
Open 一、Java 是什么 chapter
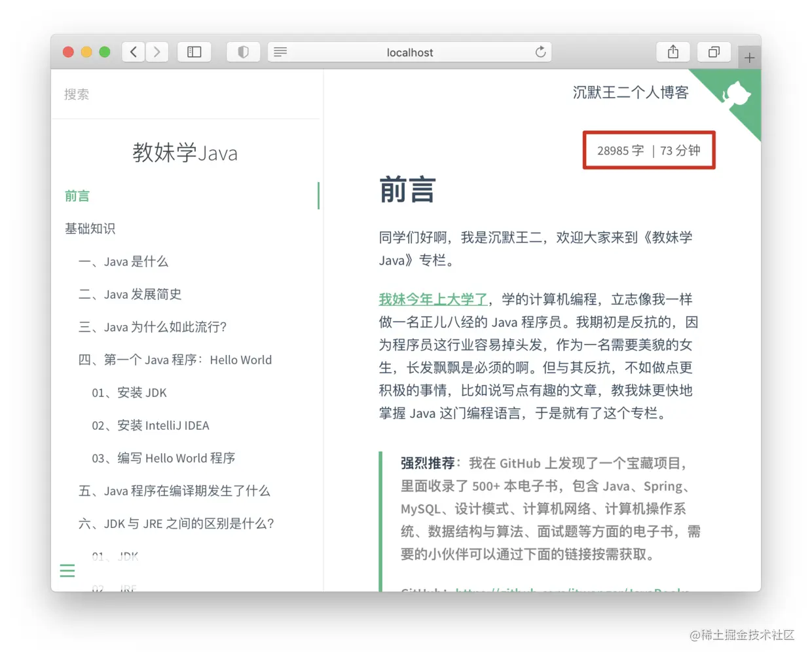123,261
